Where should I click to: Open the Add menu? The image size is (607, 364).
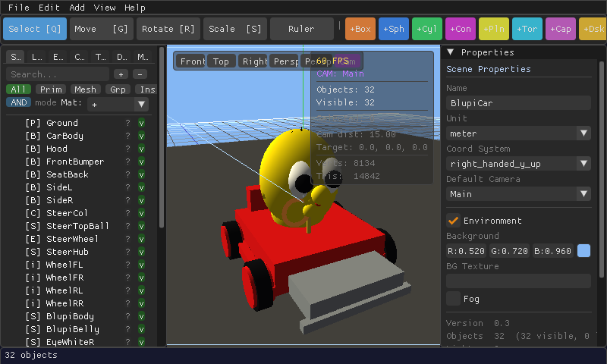77,8
